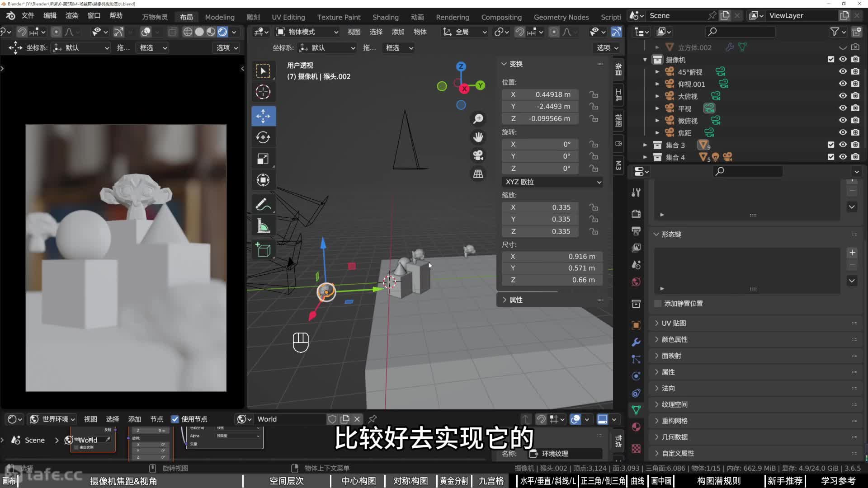Image resolution: width=868 pixels, height=488 pixels.
Task: Open the Render properties tab
Action: (636, 214)
